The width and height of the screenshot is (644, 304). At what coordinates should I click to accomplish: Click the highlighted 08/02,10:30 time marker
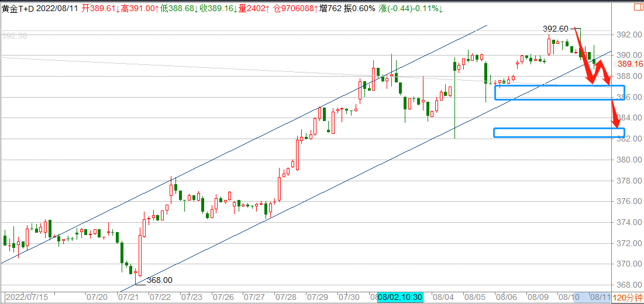pyautogui.click(x=400, y=296)
